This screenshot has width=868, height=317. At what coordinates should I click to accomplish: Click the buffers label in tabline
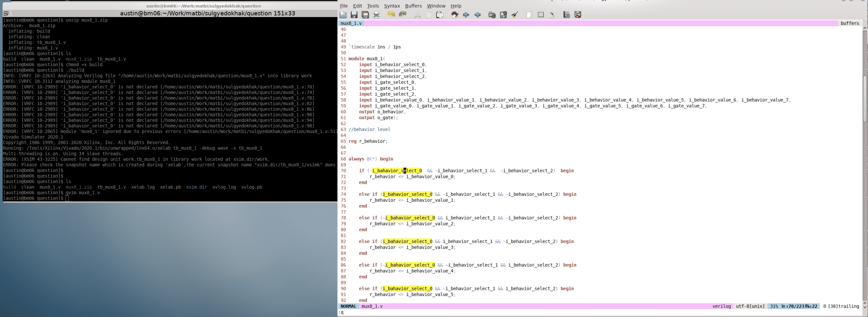(850, 23)
